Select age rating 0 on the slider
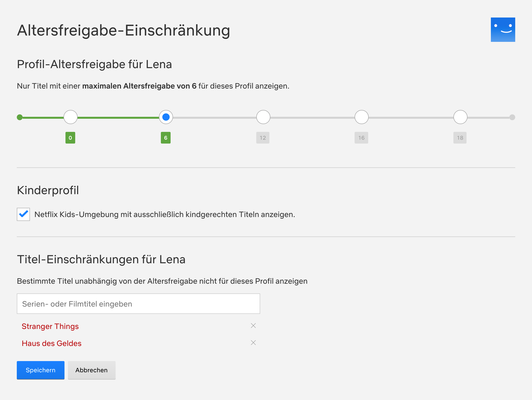 pos(70,117)
